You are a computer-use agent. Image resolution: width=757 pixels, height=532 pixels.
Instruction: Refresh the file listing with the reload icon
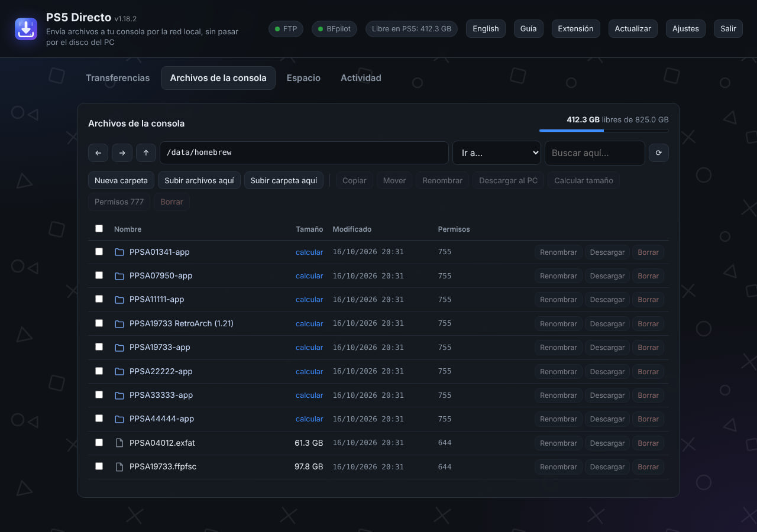(x=659, y=153)
